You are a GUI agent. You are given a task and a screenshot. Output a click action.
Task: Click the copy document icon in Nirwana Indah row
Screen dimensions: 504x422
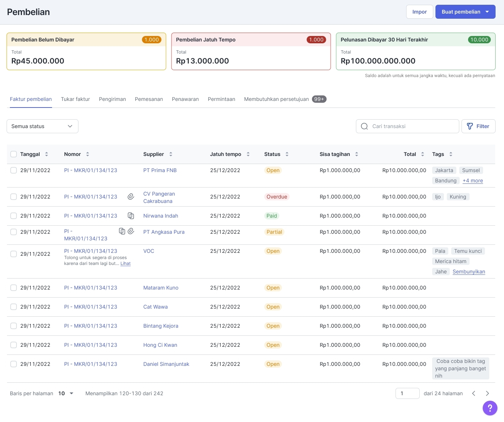point(130,216)
